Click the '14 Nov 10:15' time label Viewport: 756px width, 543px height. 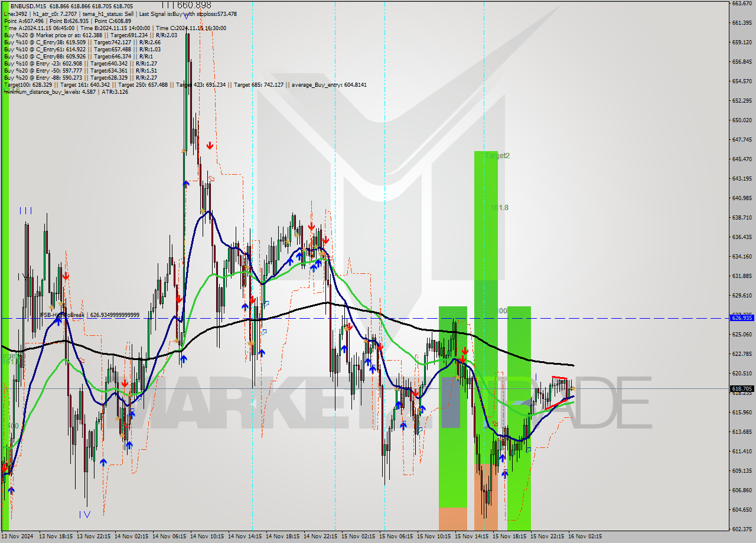(207, 537)
